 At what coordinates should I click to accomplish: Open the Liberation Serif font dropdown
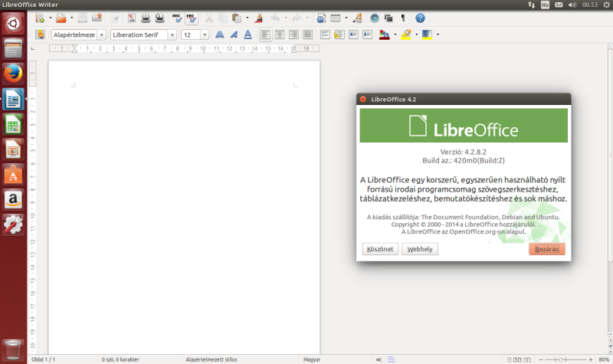click(172, 34)
